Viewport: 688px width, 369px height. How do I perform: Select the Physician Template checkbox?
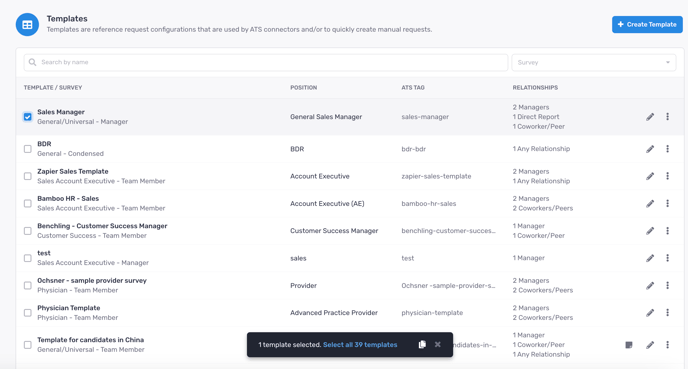click(x=28, y=313)
